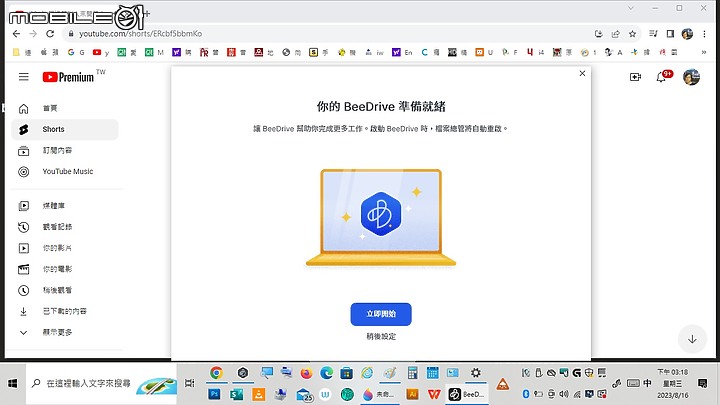
Task: Switch to the BeeDrive taskbar window
Action: tap(467, 394)
